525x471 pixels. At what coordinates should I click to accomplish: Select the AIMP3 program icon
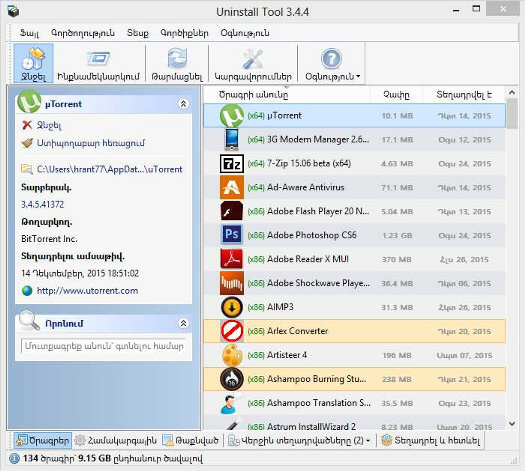232,307
